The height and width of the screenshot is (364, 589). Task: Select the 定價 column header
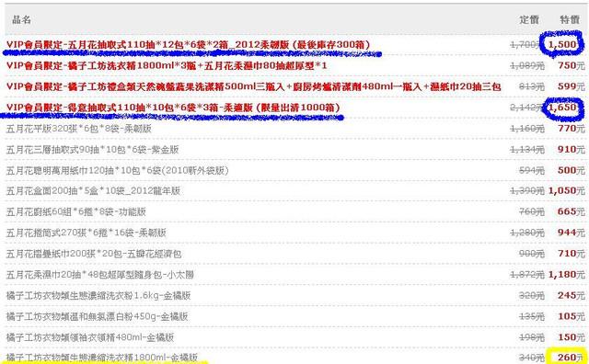(529, 19)
